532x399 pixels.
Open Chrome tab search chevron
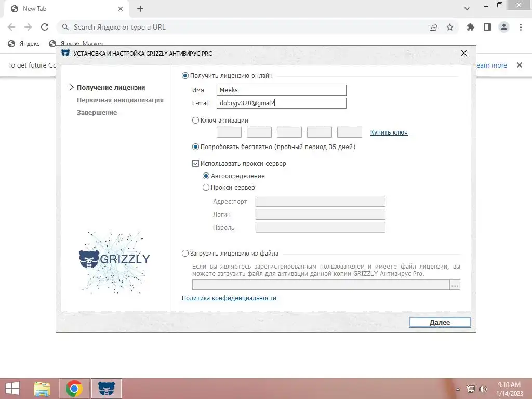tap(467, 9)
